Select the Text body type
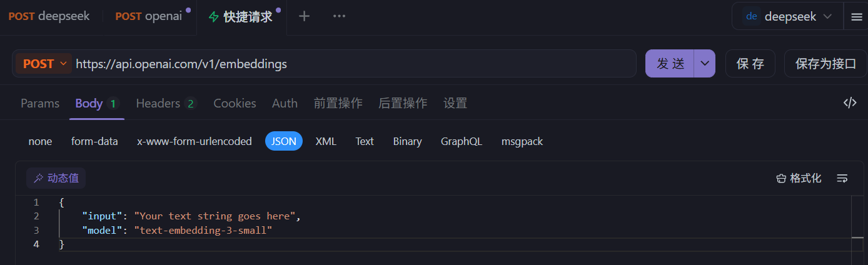 point(365,141)
